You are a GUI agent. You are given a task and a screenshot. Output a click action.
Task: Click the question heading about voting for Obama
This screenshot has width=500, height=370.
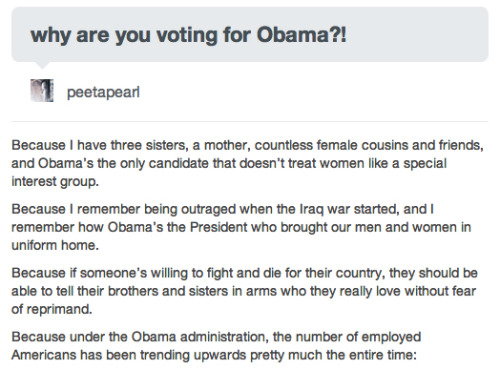click(188, 35)
